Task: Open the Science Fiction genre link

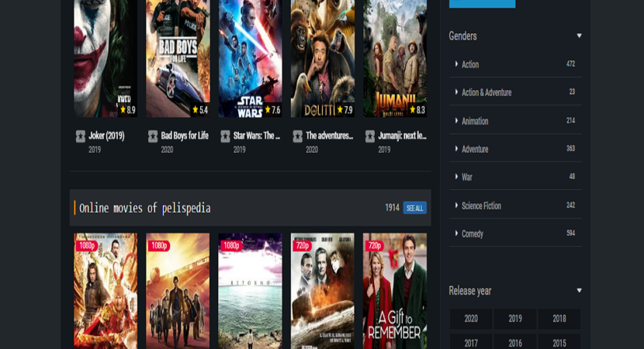Action: coord(481,206)
